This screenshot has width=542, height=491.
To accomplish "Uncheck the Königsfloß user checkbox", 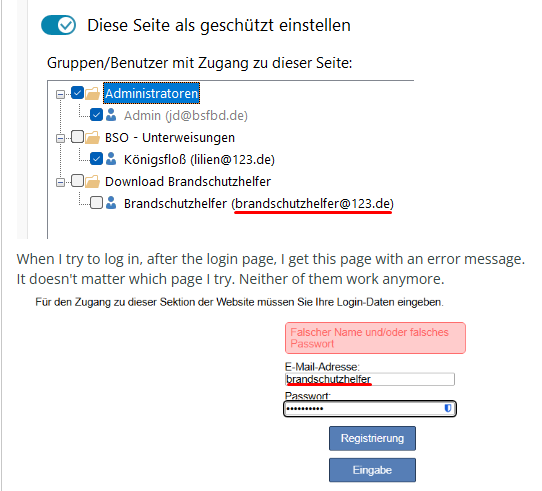I will tap(96, 159).
